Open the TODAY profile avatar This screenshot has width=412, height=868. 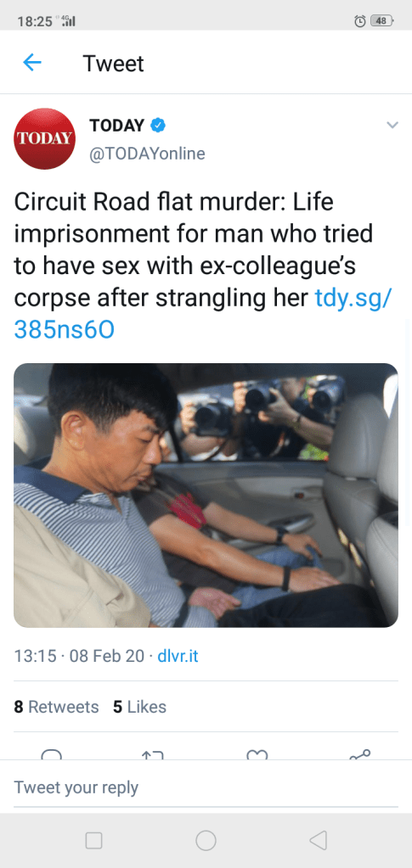pyautogui.click(x=44, y=138)
